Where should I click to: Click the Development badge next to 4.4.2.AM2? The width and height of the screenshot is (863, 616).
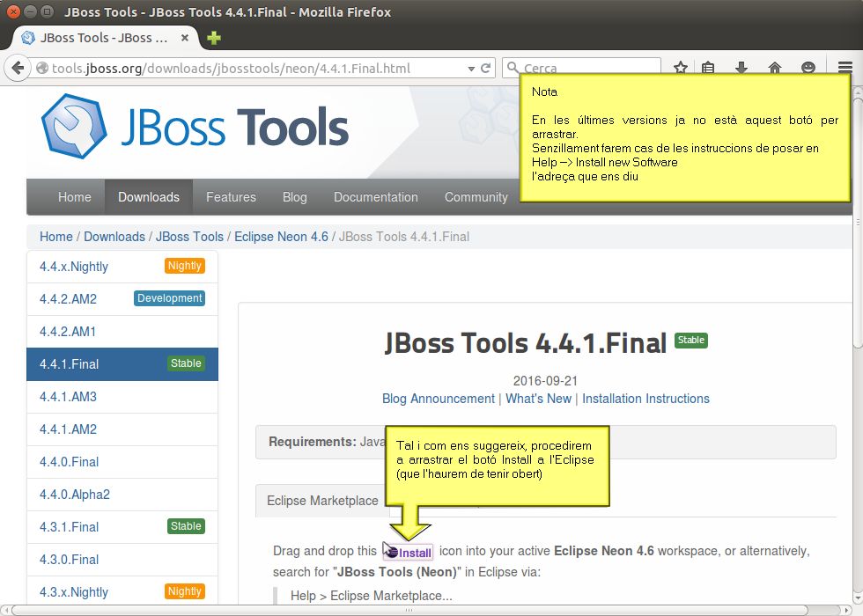coord(169,298)
